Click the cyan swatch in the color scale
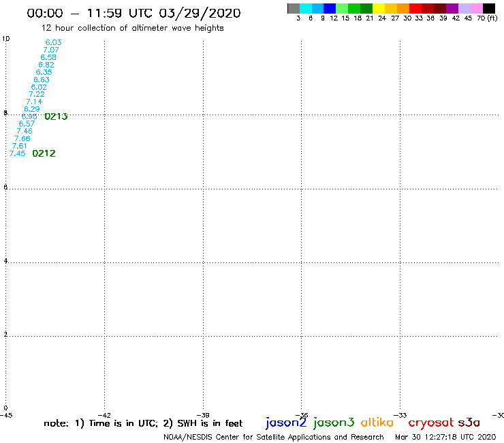504x443 pixels. 306,8
